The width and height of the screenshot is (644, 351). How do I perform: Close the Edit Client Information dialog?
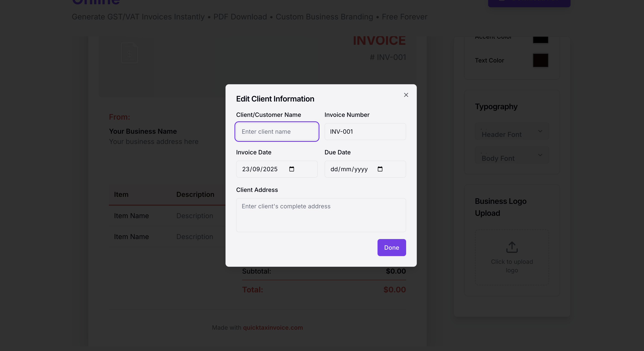pyautogui.click(x=406, y=95)
